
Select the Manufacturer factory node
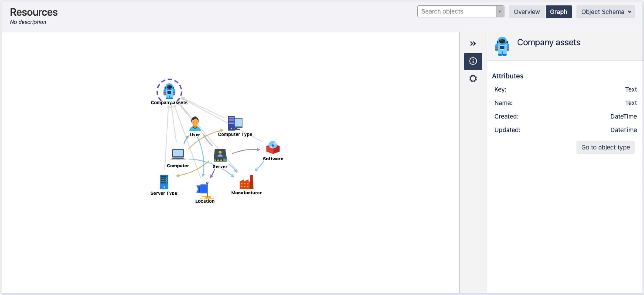tap(246, 182)
